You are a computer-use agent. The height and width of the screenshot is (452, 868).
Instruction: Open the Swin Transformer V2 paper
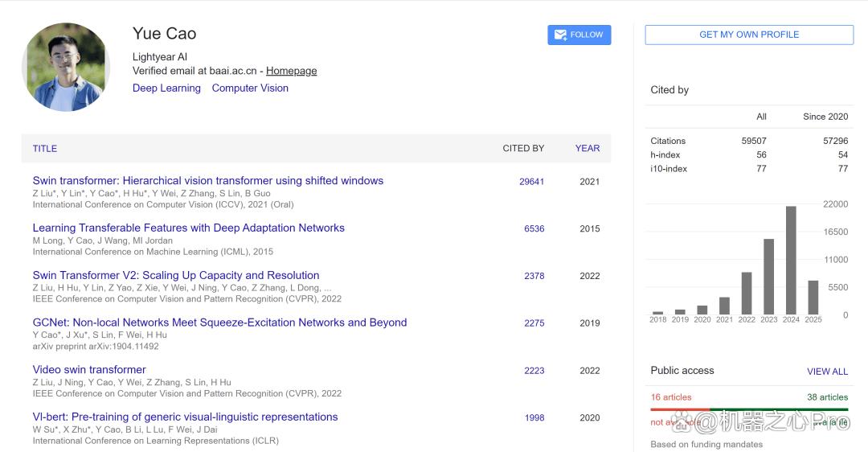(175, 275)
